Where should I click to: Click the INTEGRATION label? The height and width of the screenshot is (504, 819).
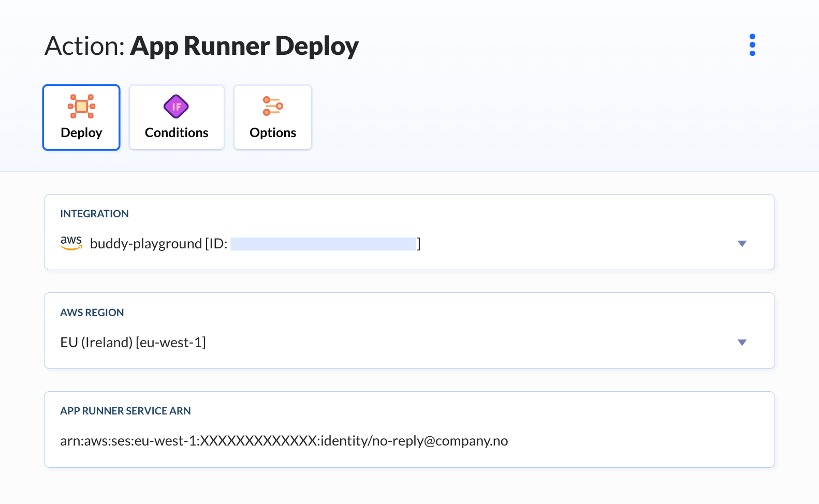94,214
